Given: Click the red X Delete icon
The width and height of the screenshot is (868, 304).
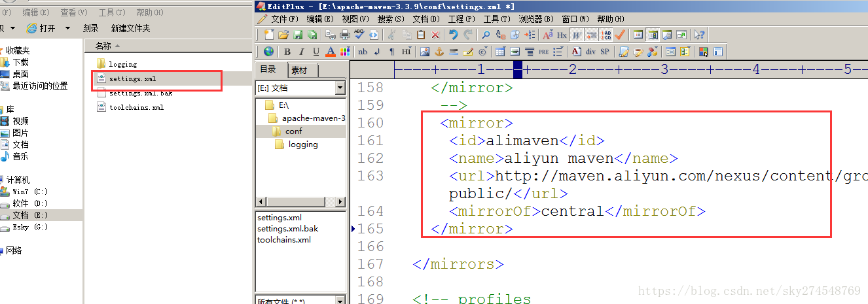Looking at the screenshot, I should [435, 35].
